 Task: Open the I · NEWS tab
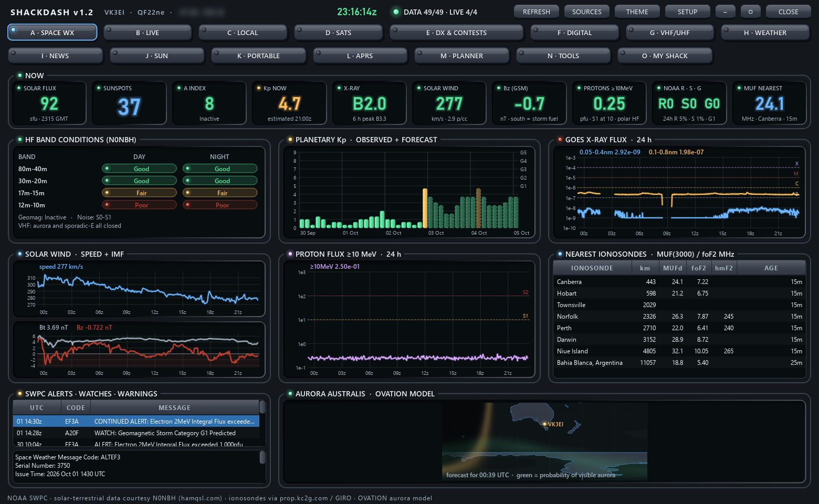55,56
